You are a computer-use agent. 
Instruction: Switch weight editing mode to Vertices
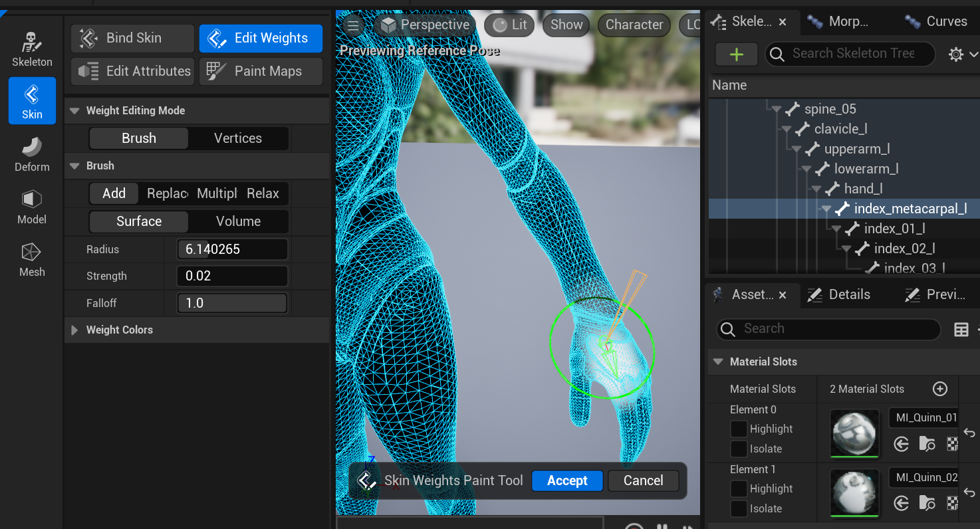pos(238,138)
